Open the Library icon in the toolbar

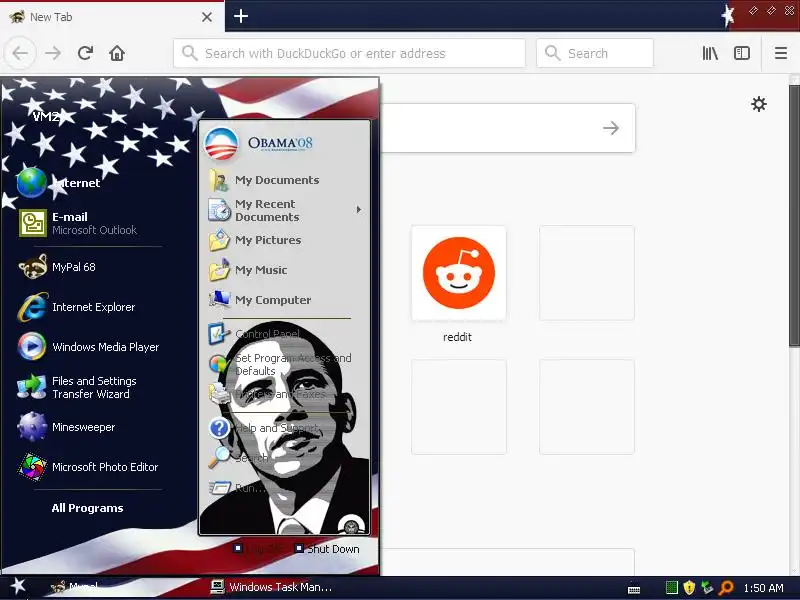click(x=710, y=53)
